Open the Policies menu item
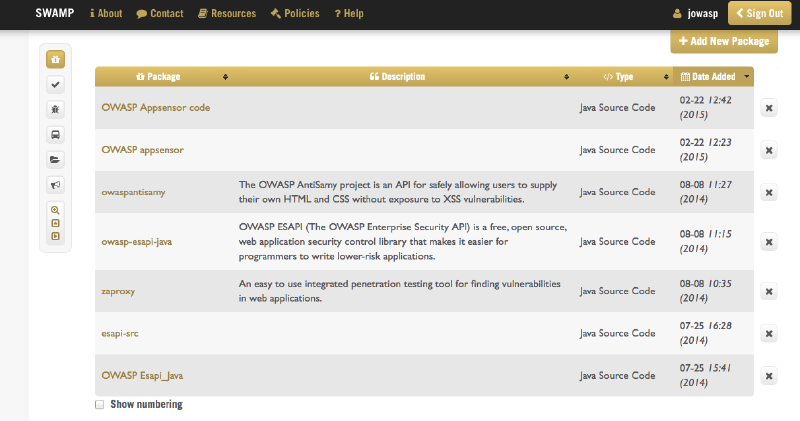 pos(295,14)
